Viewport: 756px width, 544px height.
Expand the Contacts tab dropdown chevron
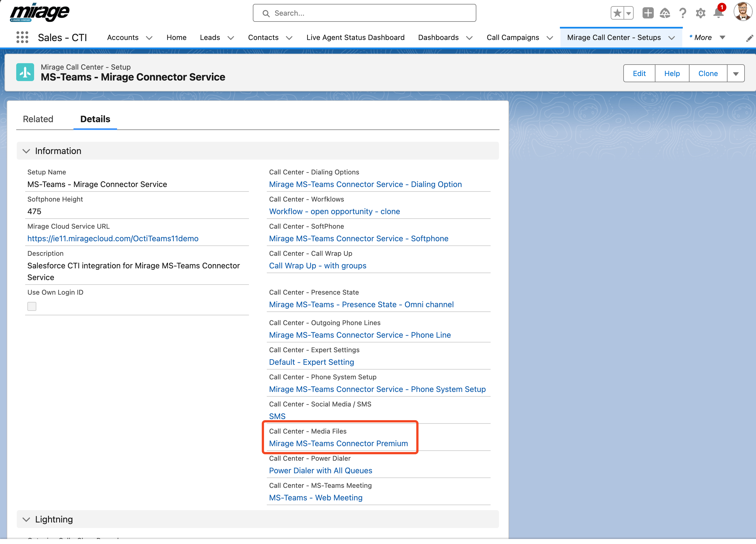point(289,38)
